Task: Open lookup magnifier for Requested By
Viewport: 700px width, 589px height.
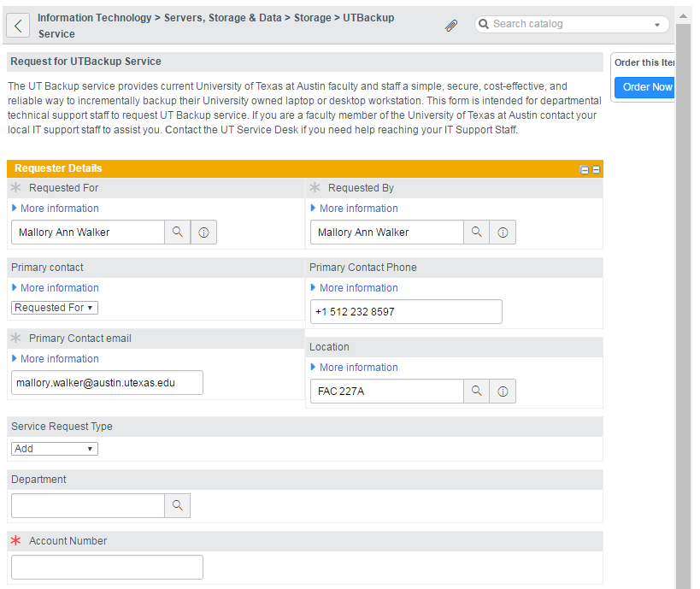Action: pos(477,233)
